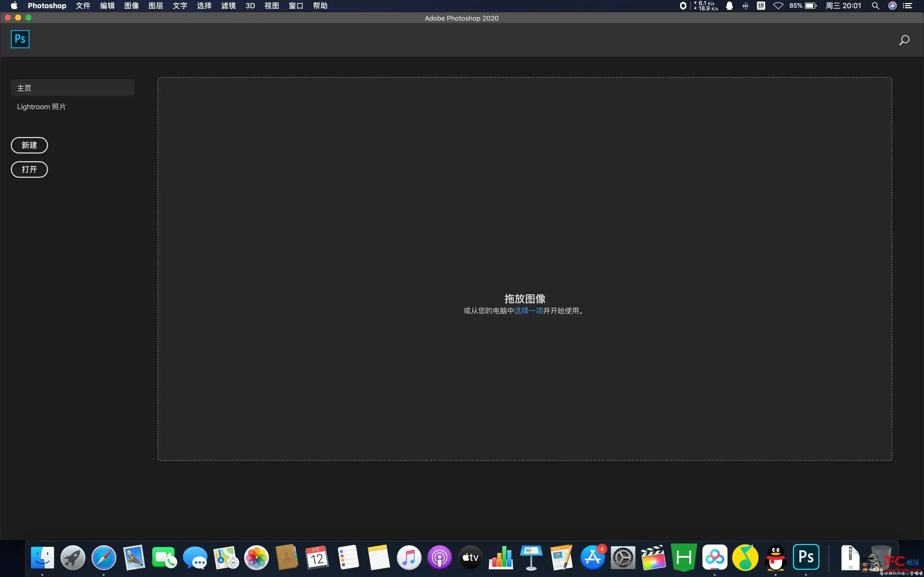Click 打开 to open existing file
924x577 pixels.
pyautogui.click(x=29, y=169)
